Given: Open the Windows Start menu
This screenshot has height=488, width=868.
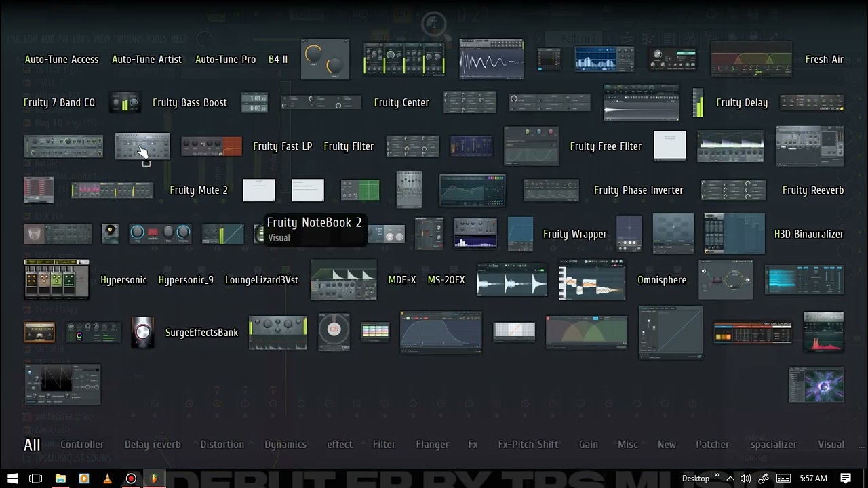Looking at the screenshot, I should (12, 479).
